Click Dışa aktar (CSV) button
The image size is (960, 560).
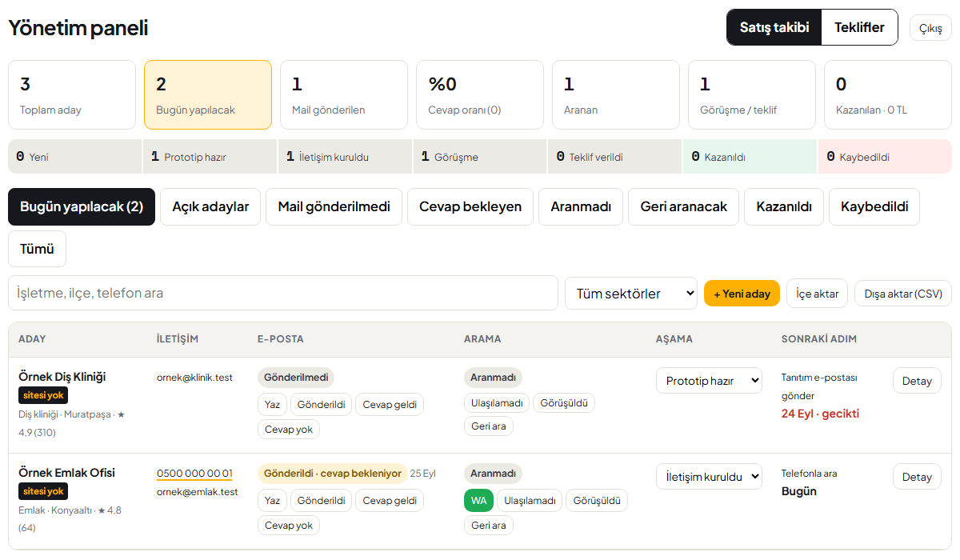click(x=903, y=294)
